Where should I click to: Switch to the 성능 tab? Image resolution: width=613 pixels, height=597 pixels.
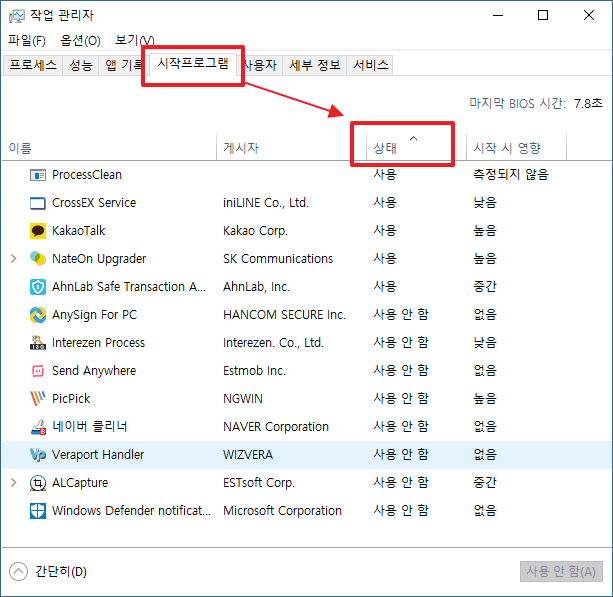pyautogui.click(x=81, y=65)
